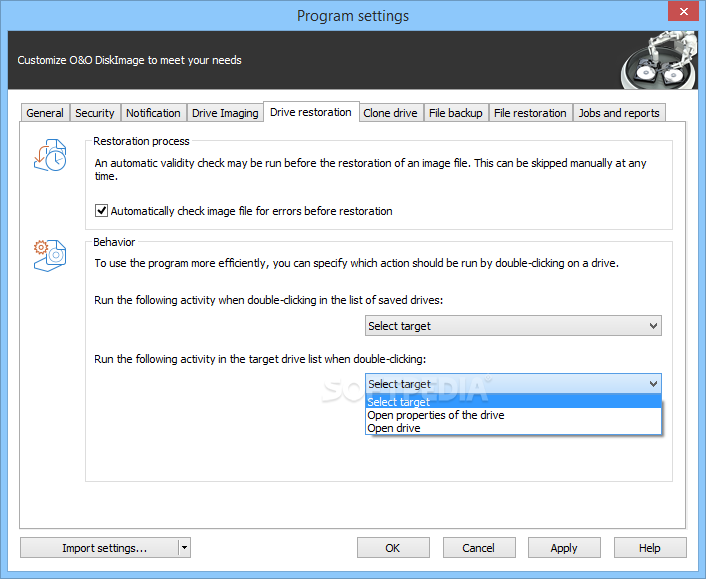Click the Apply button
This screenshot has width=706, height=579.
click(564, 547)
